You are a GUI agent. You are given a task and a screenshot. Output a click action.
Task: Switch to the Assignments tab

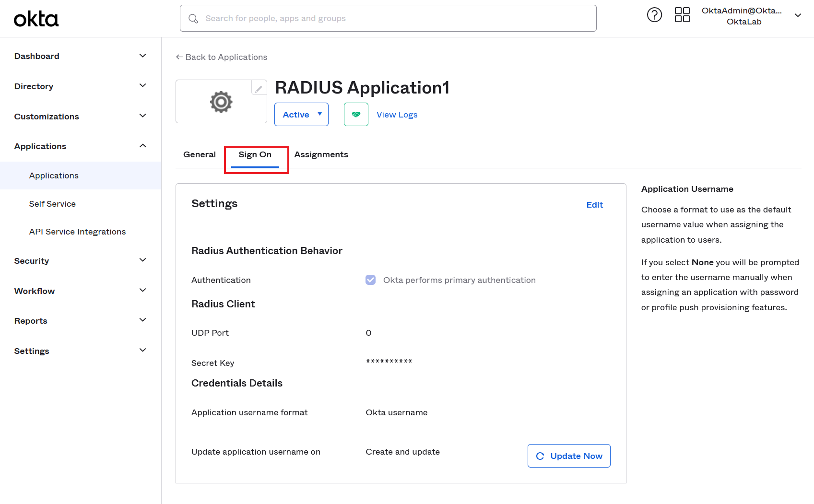tap(321, 154)
